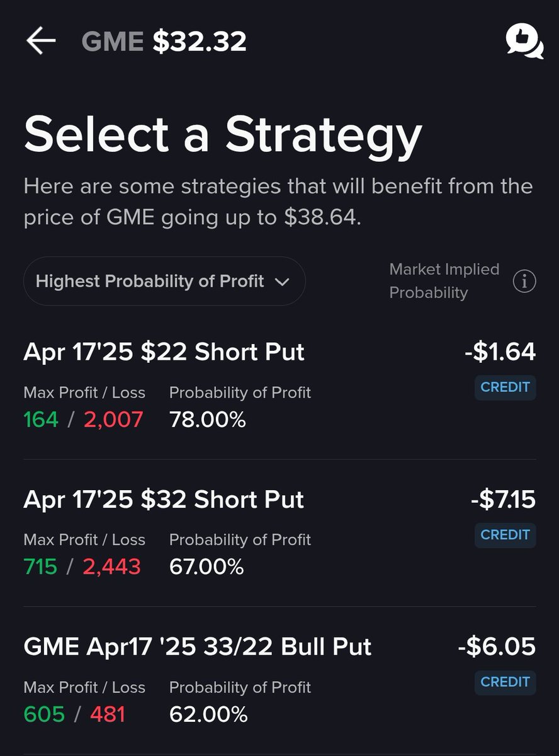Tap the GME $32.32 ticker header
This screenshot has width=559, height=756.
[x=164, y=42]
